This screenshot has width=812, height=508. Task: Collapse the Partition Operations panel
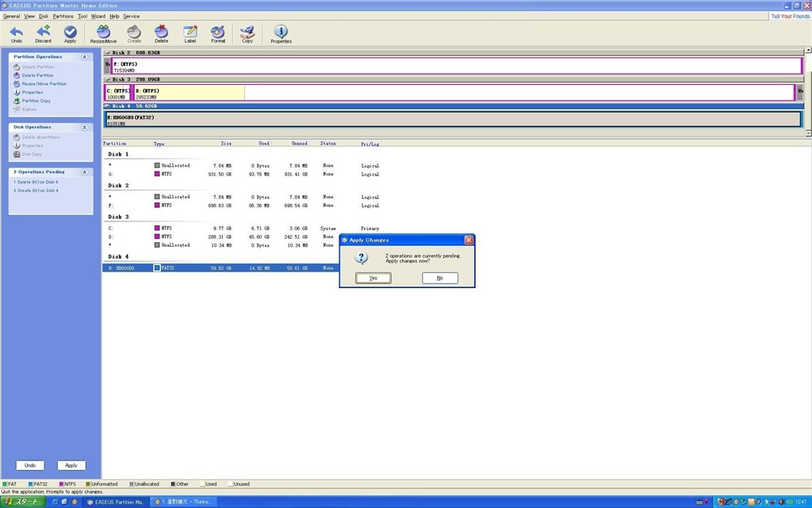point(83,57)
